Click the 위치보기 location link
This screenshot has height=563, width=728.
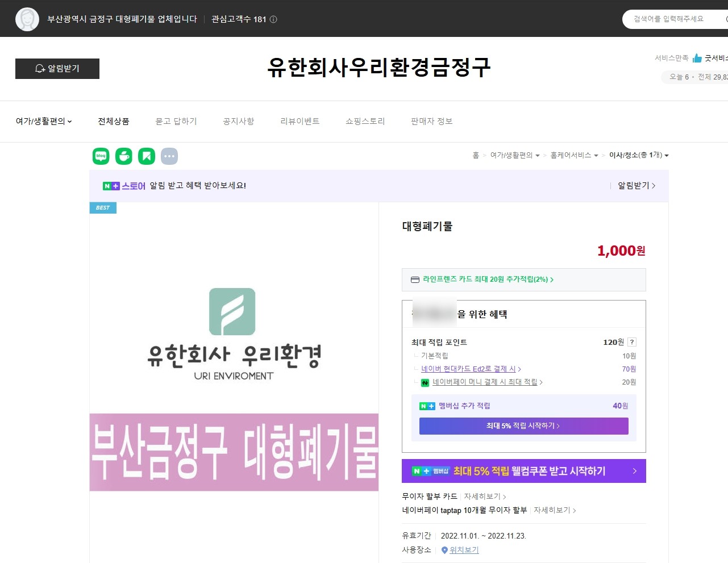click(464, 550)
